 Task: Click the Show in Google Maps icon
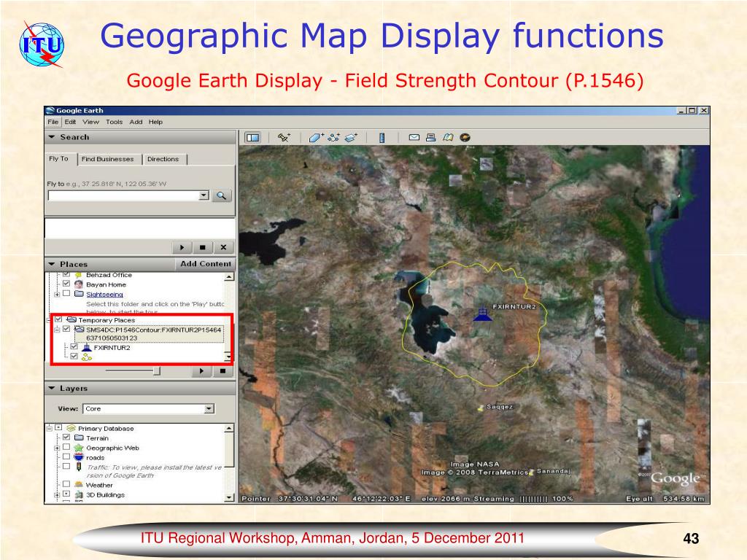[x=447, y=138]
